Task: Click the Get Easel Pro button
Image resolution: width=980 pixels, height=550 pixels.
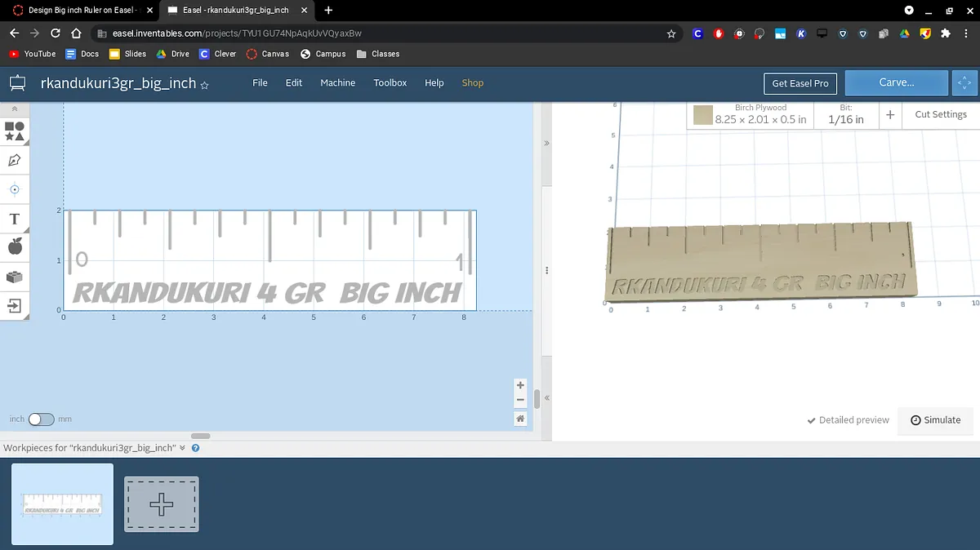Action: pos(800,83)
